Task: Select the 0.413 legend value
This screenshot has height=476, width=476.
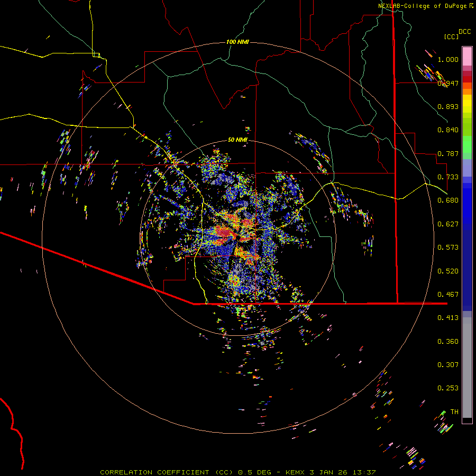Action: point(448,318)
